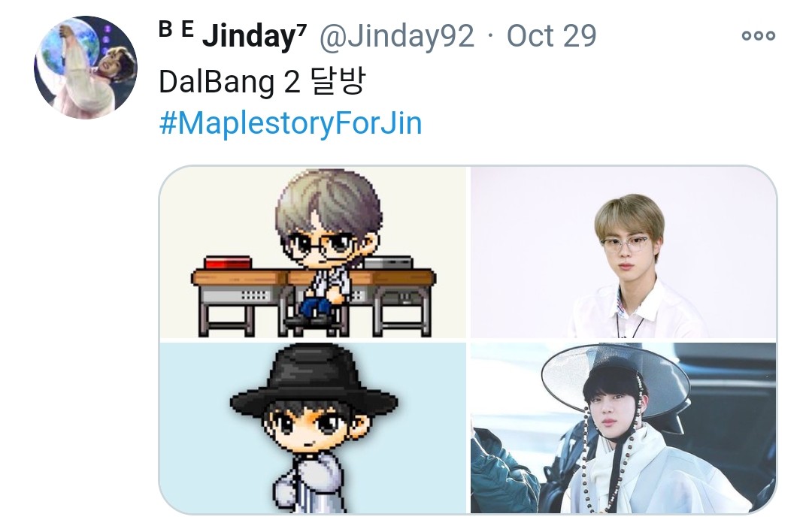The width and height of the screenshot is (812, 532).
Task: Click the gray box on pixel desk
Action: point(388,262)
